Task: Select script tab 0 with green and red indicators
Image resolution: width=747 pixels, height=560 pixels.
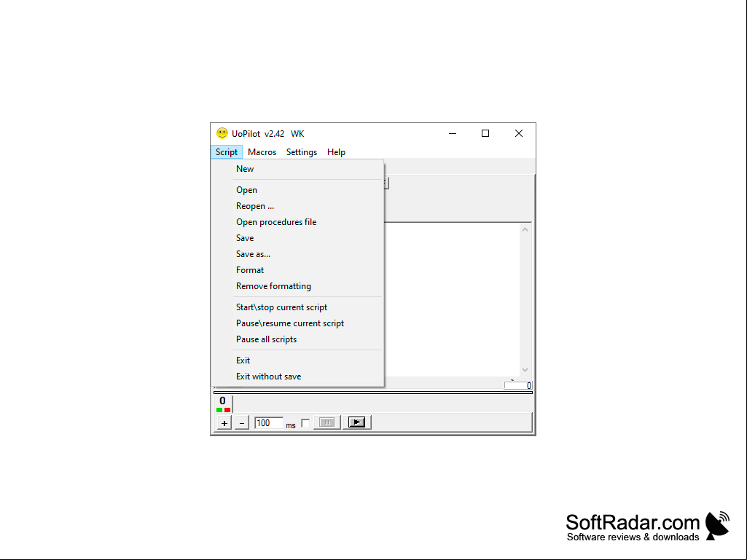Action: tap(223, 404)
